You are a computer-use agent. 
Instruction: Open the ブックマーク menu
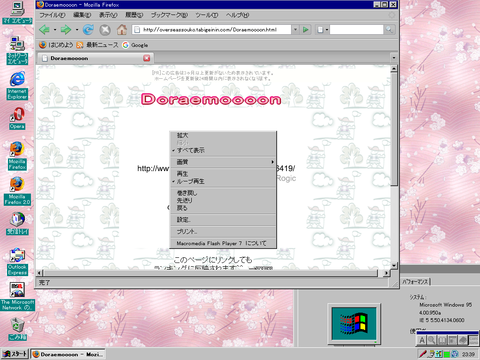point(169,15)
